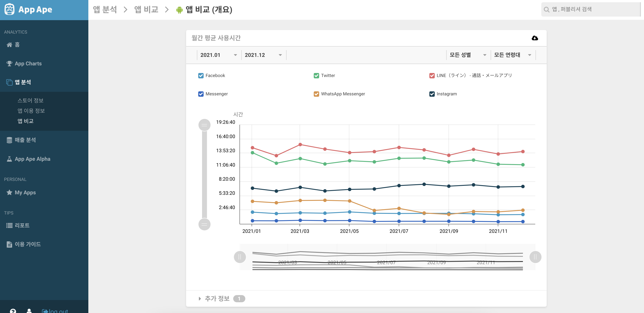Click the help question mark icon

pyautogui.click(x=13, y=311)
